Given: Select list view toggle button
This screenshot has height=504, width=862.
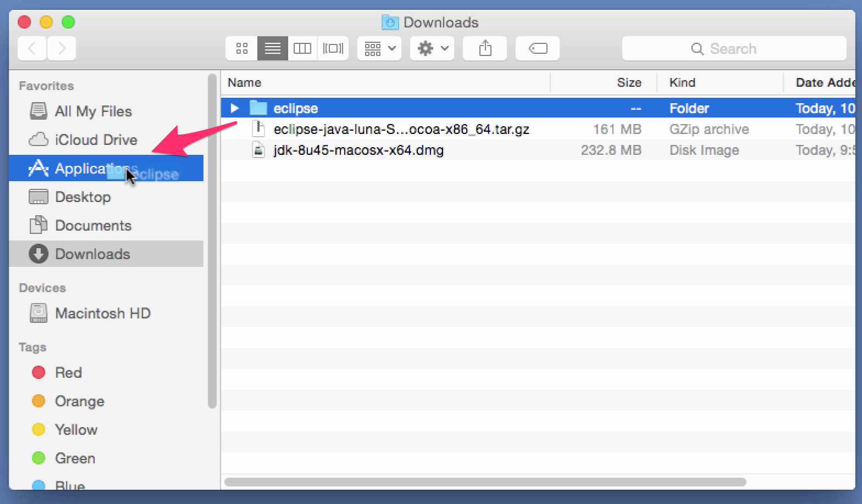Looking at the screenshot, I should pos(272,48).
